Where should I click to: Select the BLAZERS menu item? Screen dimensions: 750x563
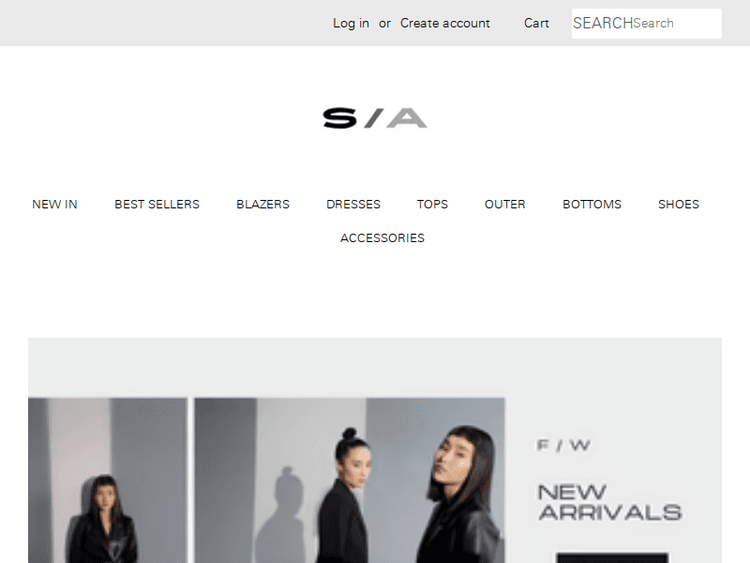pos(263,204)
